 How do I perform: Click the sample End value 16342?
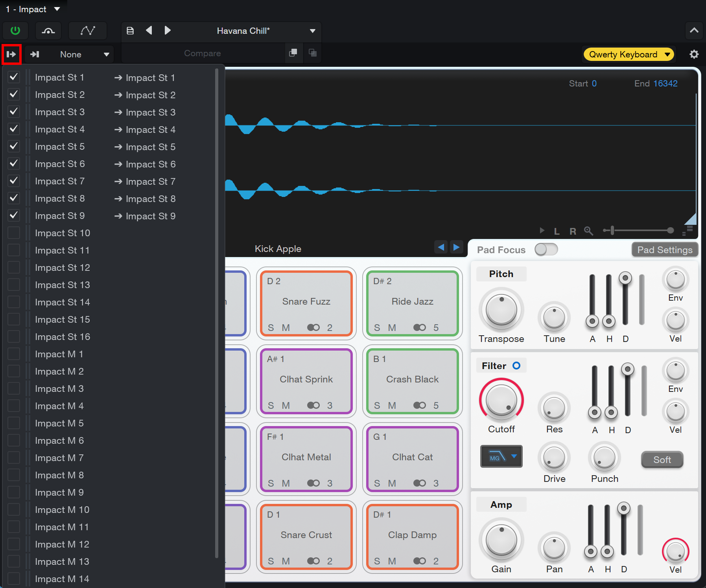coord(665,83)
